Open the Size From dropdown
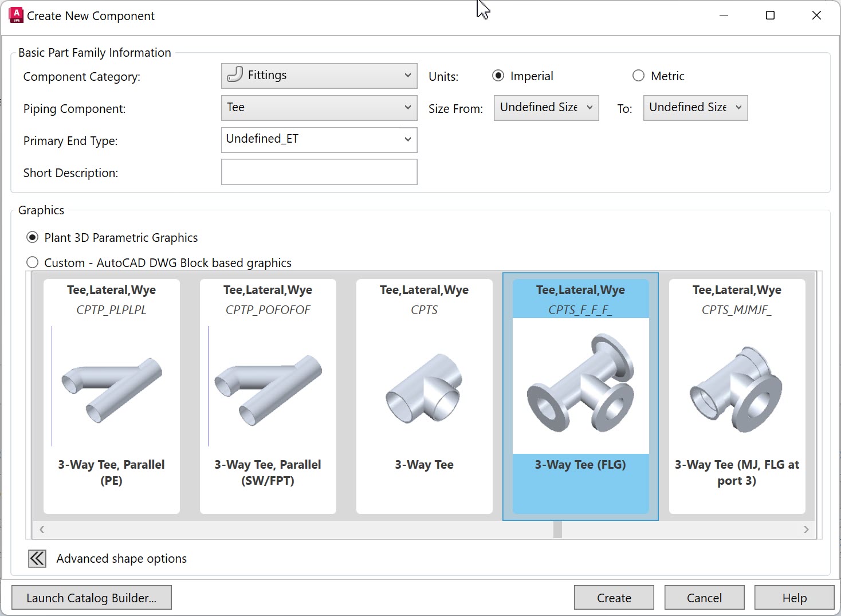The width and height of the screenshot is (841, 616). pos(547,108)
